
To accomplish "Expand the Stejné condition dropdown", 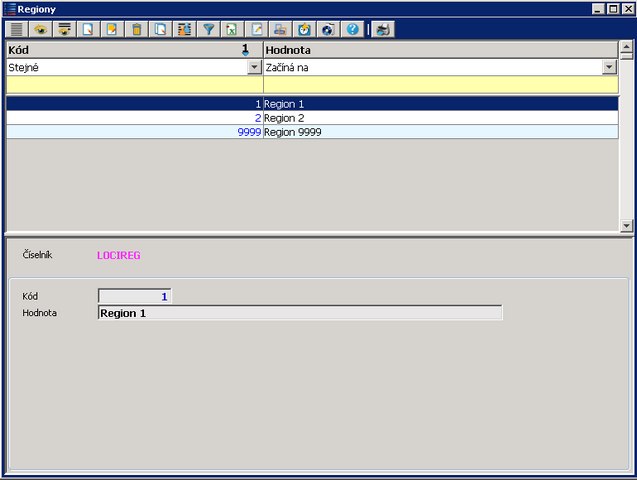I will click(254, 67).
